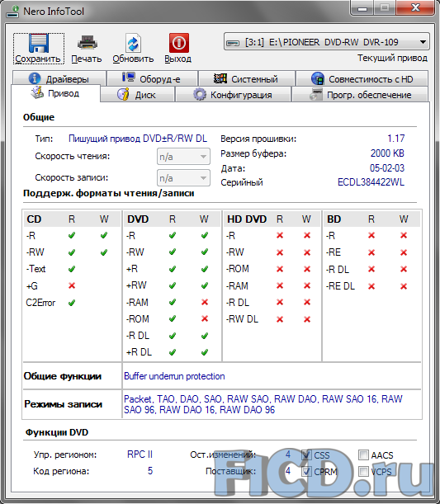Click the region code value 5
This screenshot has width=440, height=504.
[150, 471]
